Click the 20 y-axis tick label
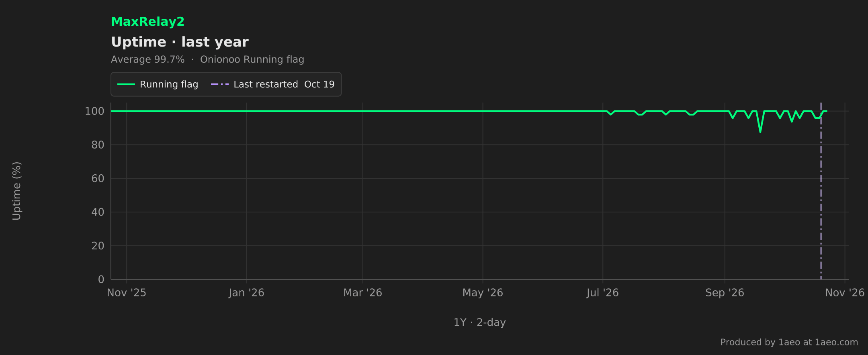This screenshot has width=868, height=355. coord(98,246)
